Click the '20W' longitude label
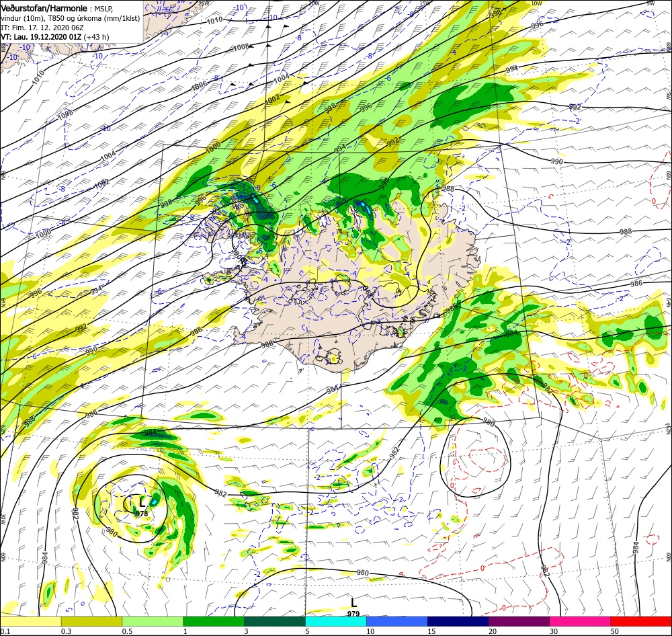The height and width of the screenshot is (636, 672). (314, 3)
